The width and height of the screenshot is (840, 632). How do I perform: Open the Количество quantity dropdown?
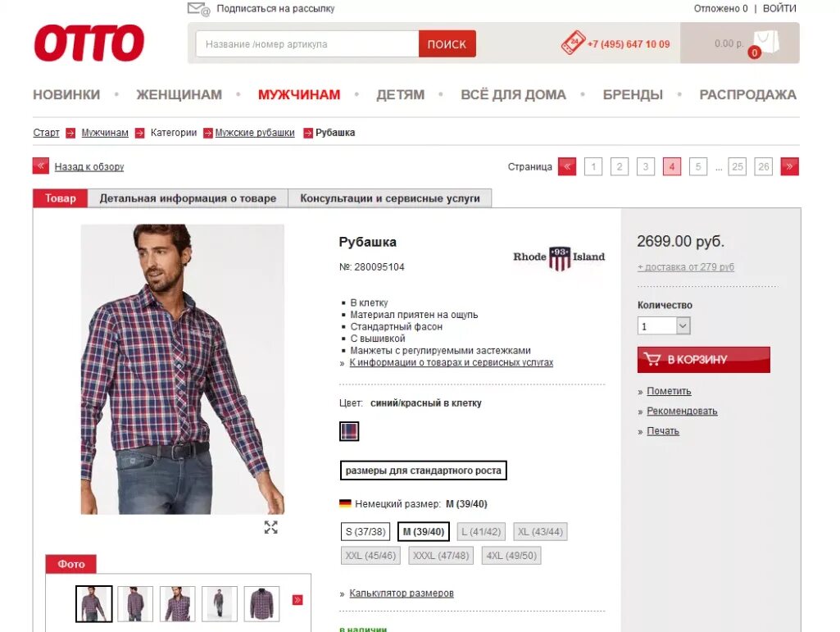tap(664, 326)
